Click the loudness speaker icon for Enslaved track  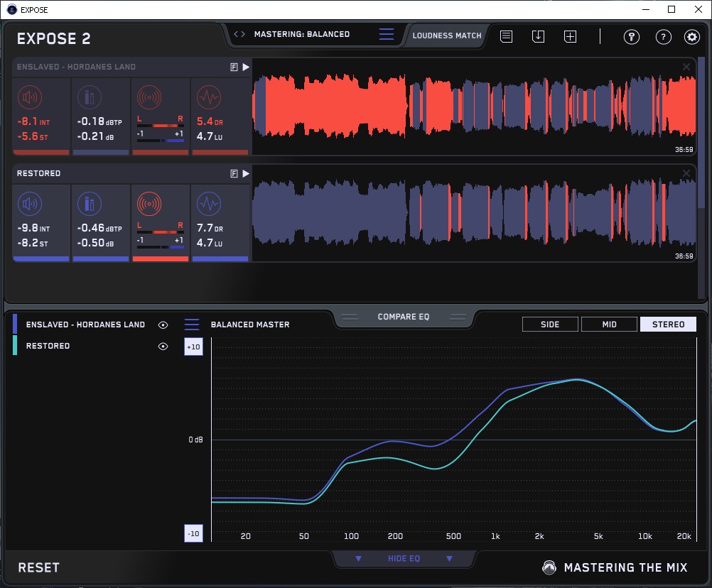click(30, 97)
